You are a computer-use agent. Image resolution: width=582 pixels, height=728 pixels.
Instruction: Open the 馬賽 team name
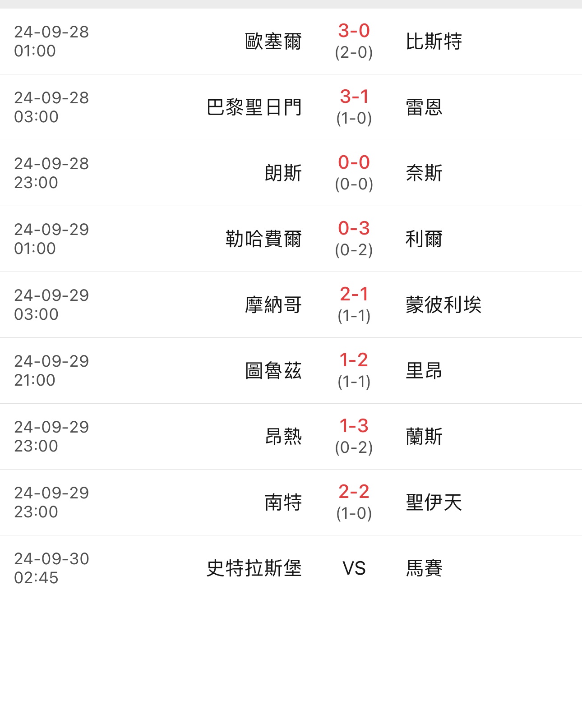point(424,568)
